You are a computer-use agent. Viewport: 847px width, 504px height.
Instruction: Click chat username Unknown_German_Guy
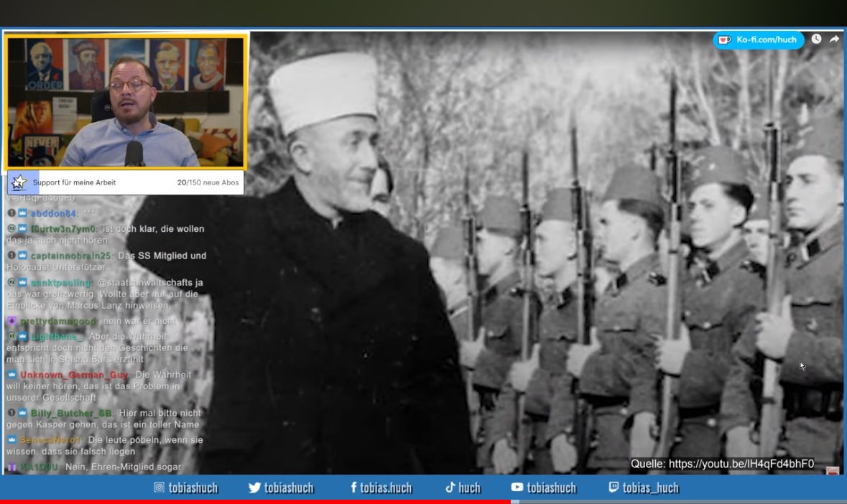click(x=75, y=375)
